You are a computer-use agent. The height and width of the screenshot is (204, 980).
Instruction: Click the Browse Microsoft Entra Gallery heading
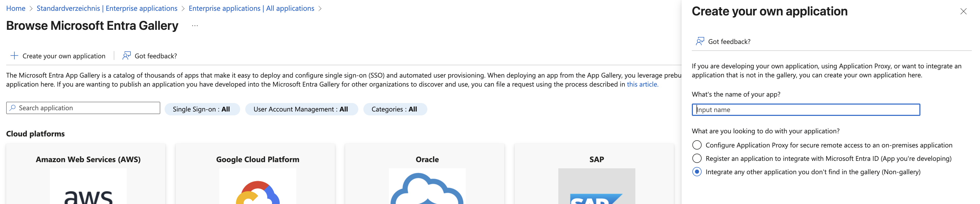point(92,26)
